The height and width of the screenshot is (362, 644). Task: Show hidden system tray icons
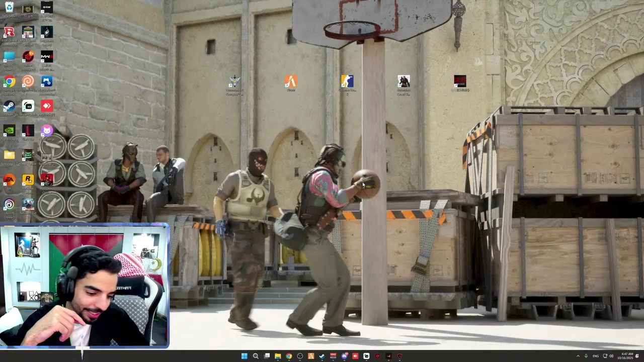(x=578, y=356)
